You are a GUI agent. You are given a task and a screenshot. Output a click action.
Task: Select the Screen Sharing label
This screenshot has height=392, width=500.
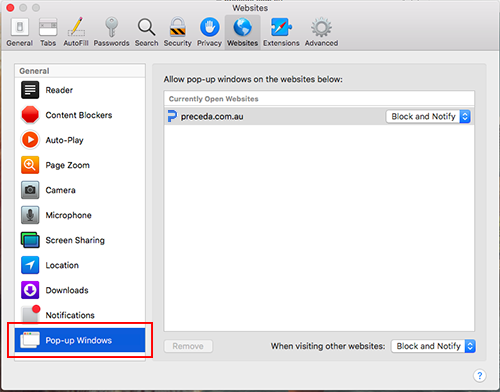tap(75, 240)
